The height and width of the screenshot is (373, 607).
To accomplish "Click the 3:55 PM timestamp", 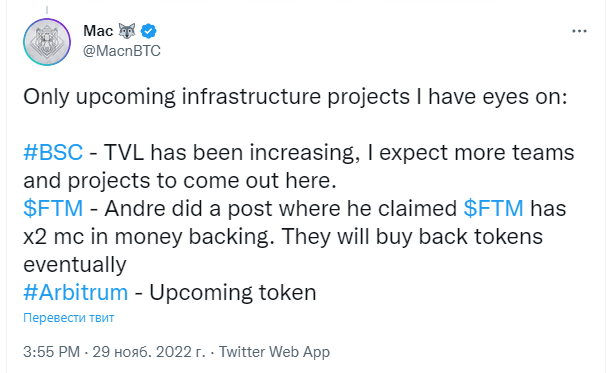I will pos(51,352).
